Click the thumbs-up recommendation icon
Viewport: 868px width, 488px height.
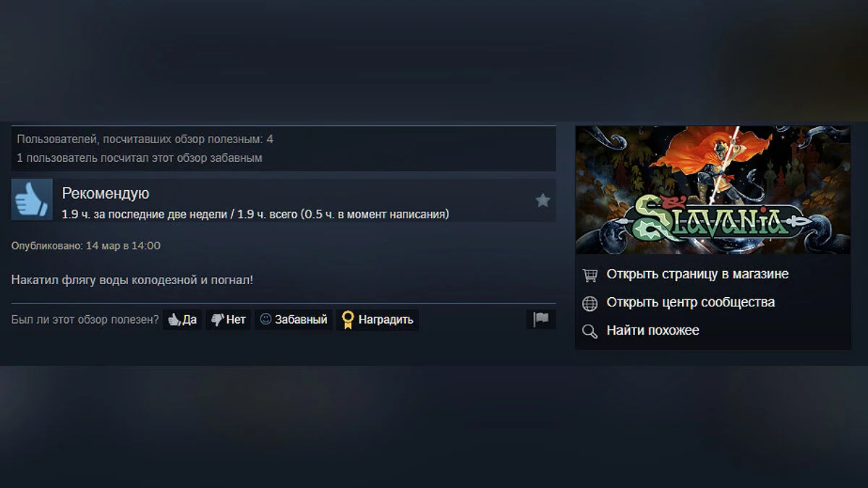click(x=32, y=200)
